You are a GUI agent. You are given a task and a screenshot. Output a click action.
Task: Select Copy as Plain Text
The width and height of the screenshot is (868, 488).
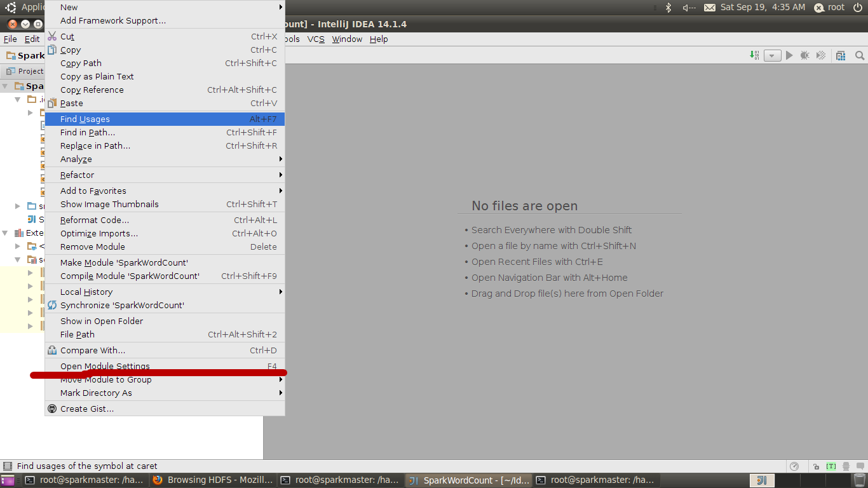(x=165, y=76)
